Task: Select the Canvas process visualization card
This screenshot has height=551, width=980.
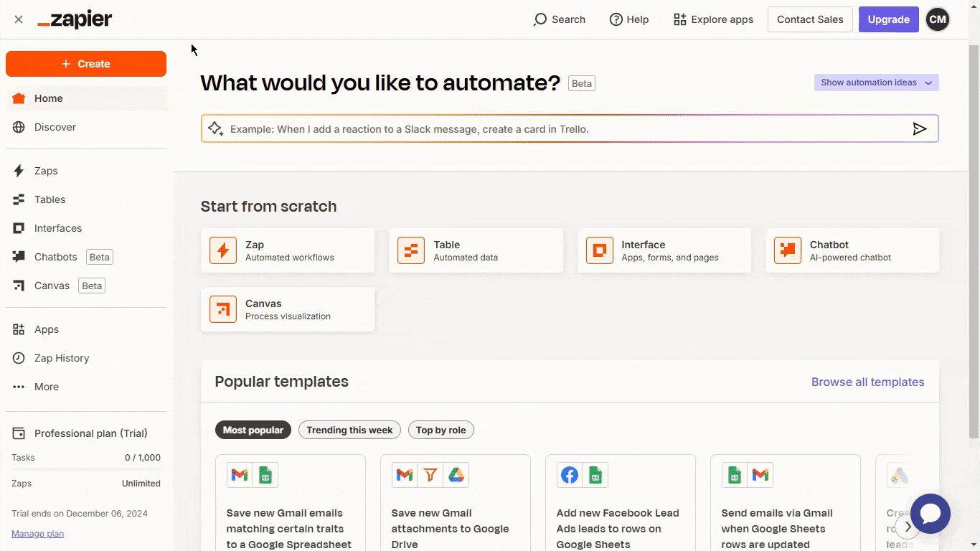Action: pos(288,309)
